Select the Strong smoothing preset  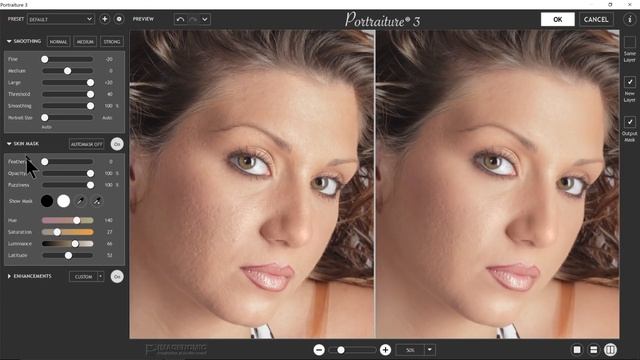(x=112, y=42)
